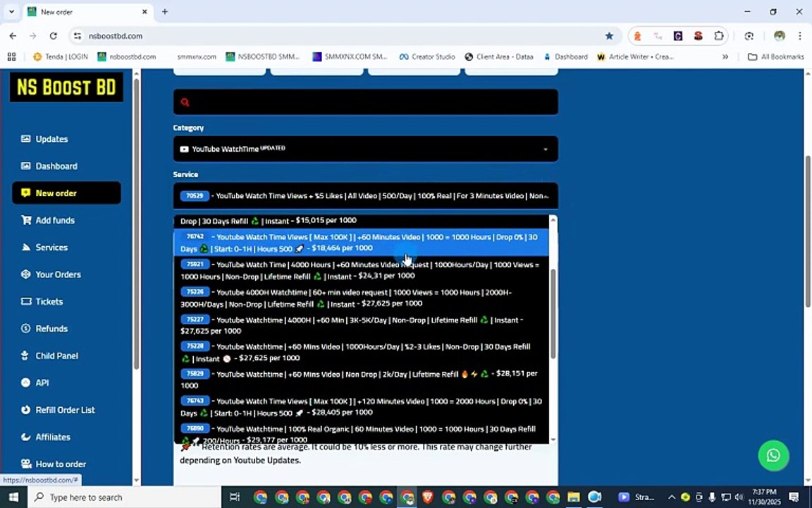The image size is (812, 508).
Task: Click the Windows taskbar search box
Action: coord(124,497)
